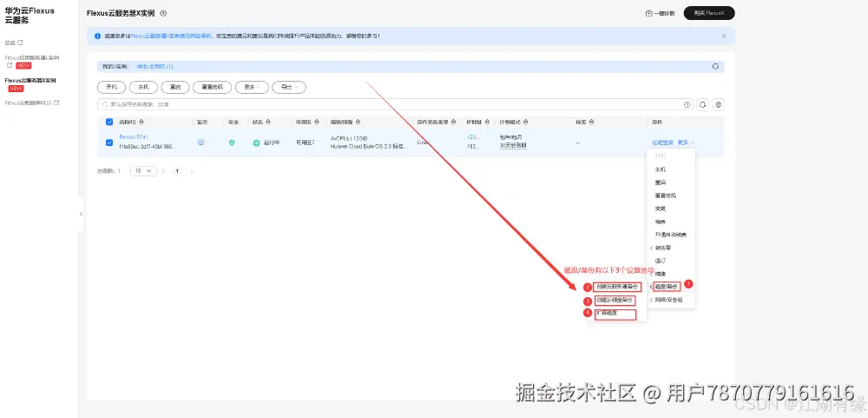Select 创建云服务器备份 submenu item

coord(617,287)
